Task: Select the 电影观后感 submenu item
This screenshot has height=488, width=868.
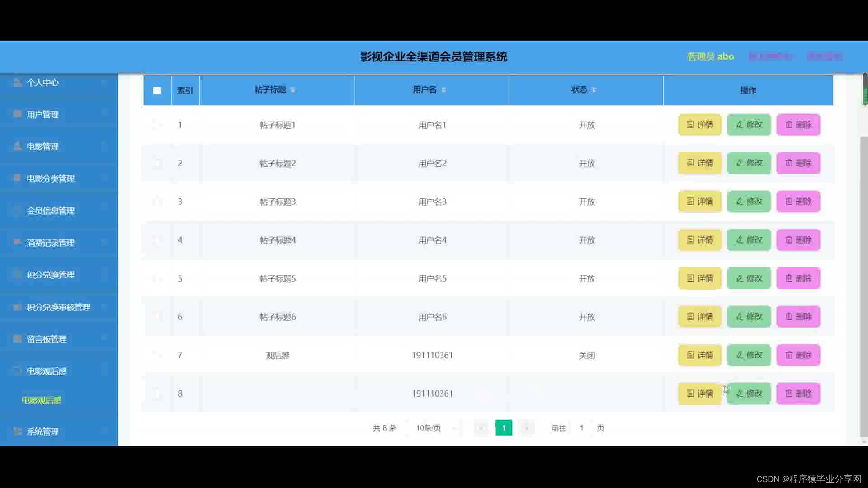Action: pyautogui.click(x=42, y=400)
